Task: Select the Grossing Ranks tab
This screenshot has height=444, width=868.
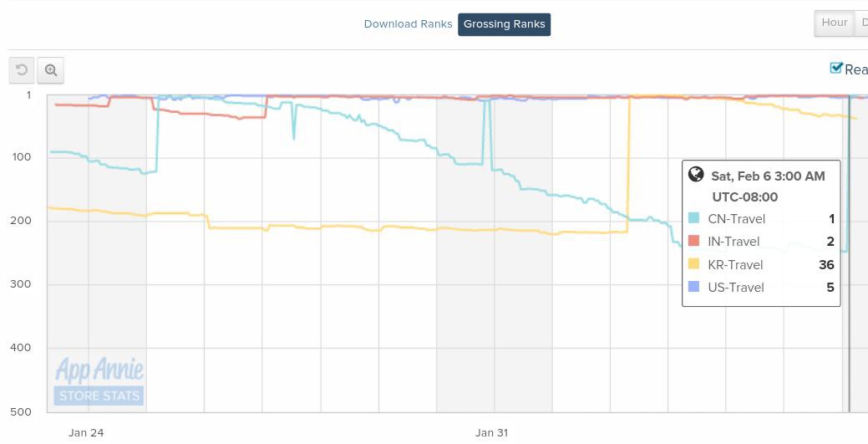Action: (504, 24)
